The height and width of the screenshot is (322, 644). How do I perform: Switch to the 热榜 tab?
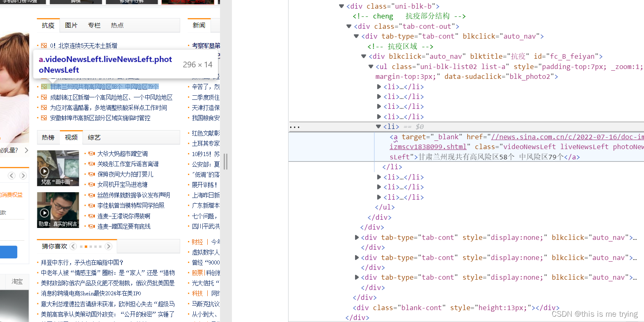[x=48, y=138]
